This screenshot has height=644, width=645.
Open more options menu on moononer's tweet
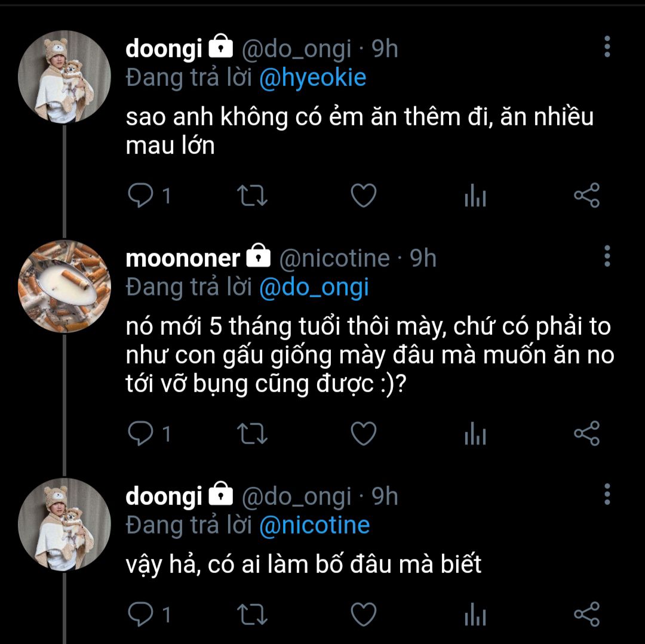click(607, 256)
